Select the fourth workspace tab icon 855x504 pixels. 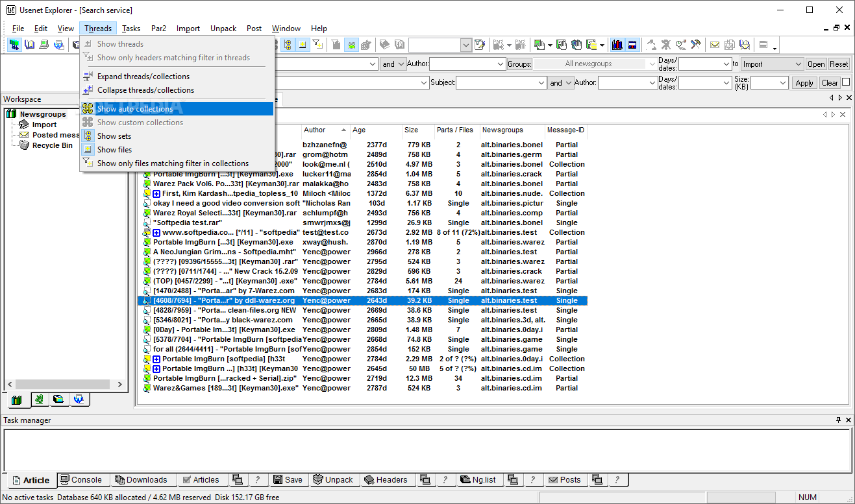pos(79,400)
